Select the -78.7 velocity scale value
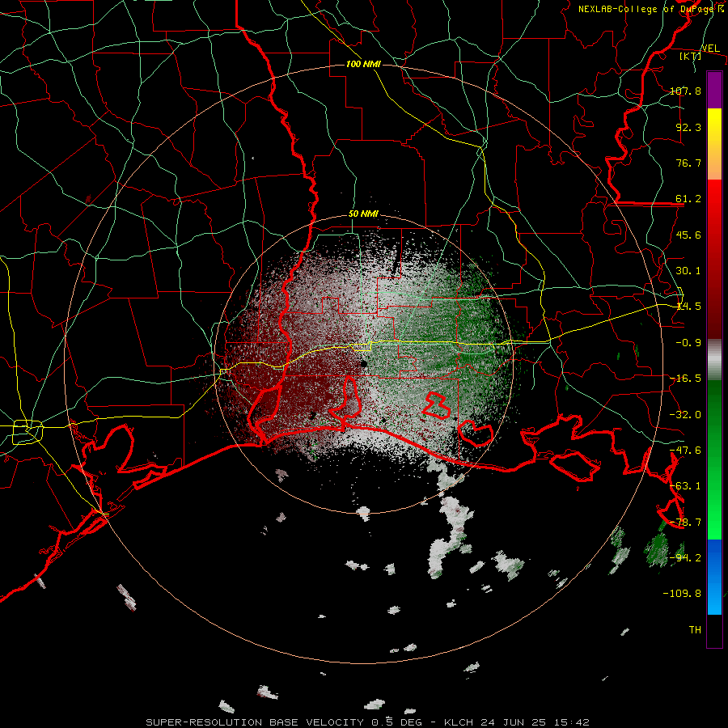The width and height of the screenshot is (728, 728). pyautogui.click(x=685, y=523)
